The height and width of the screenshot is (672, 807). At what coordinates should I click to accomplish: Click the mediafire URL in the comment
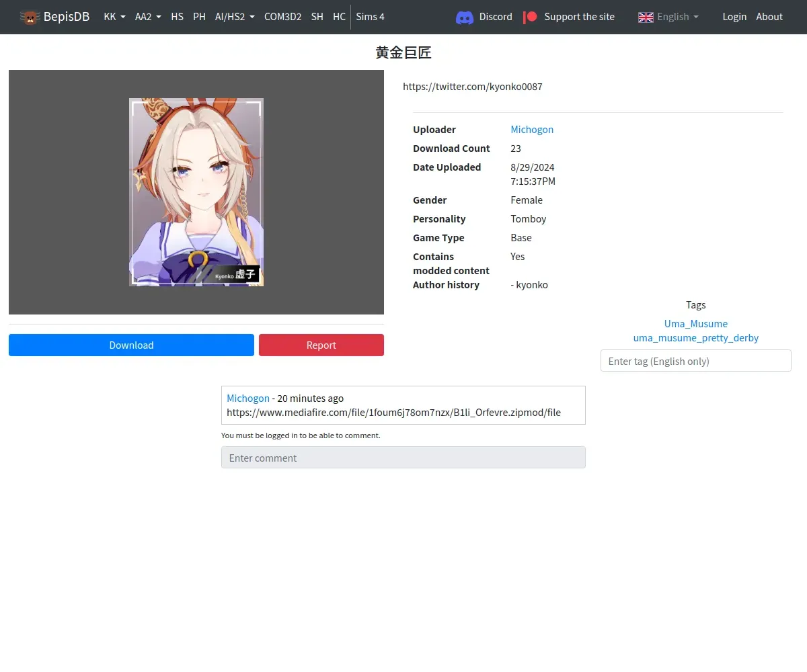[x=393, y=413]
